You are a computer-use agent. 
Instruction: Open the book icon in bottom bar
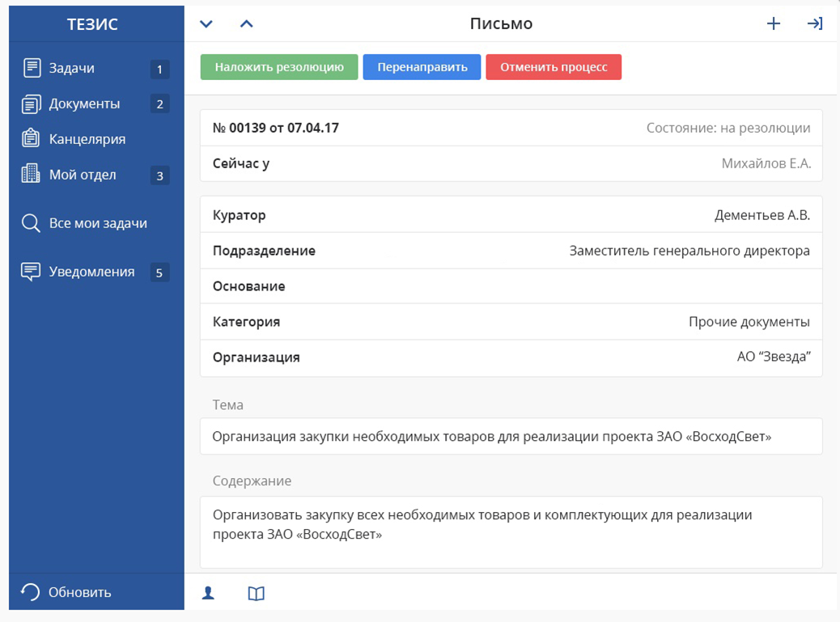256,594
